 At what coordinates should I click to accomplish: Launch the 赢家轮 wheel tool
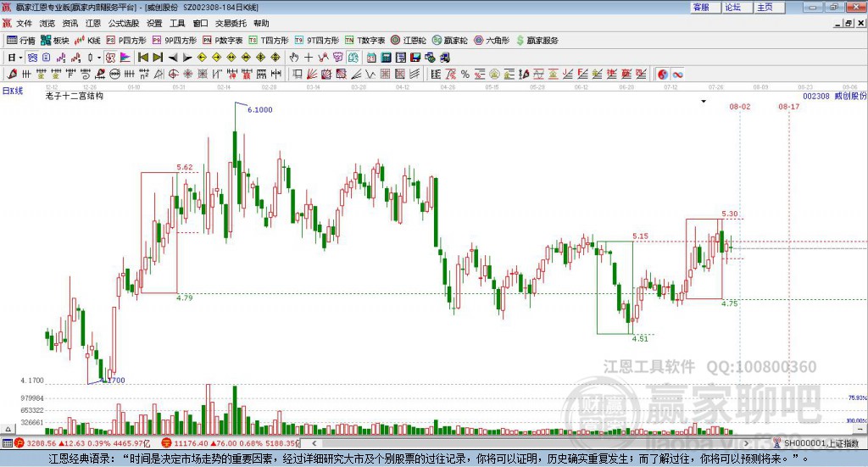[x=450, y=41]
